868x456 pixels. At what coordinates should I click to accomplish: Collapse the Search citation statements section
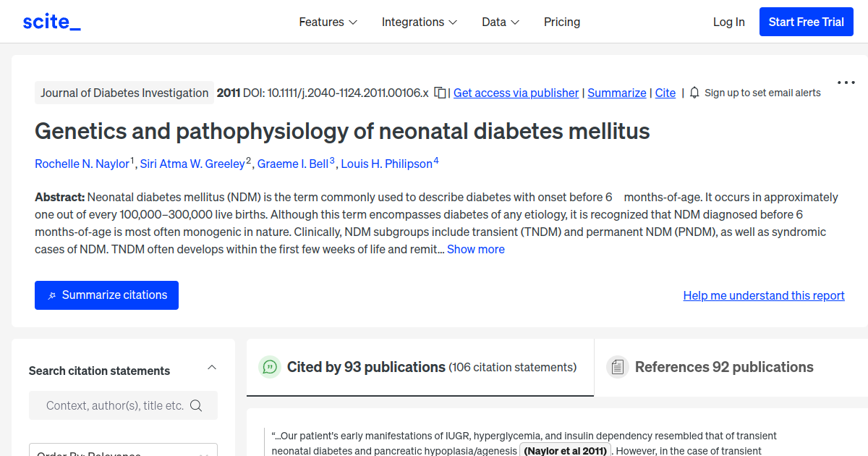(x=212, y=367)
